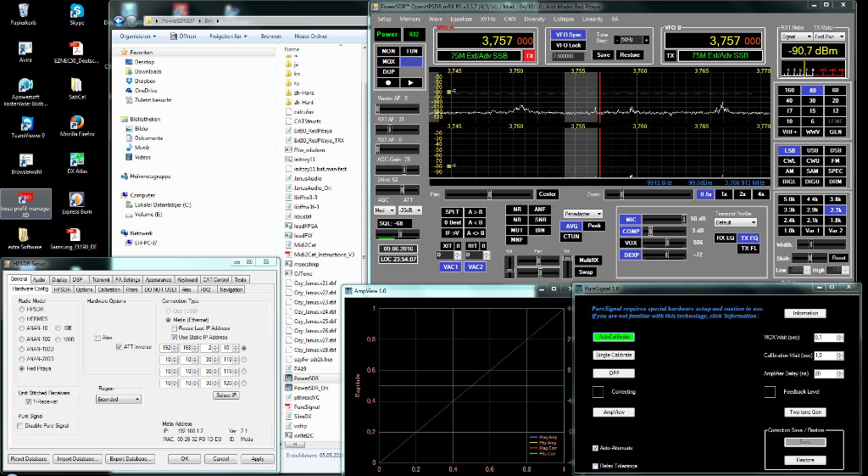Toggle Disable Pure Signal checkbox
868x476 pixels.
(x=20, y=426)
